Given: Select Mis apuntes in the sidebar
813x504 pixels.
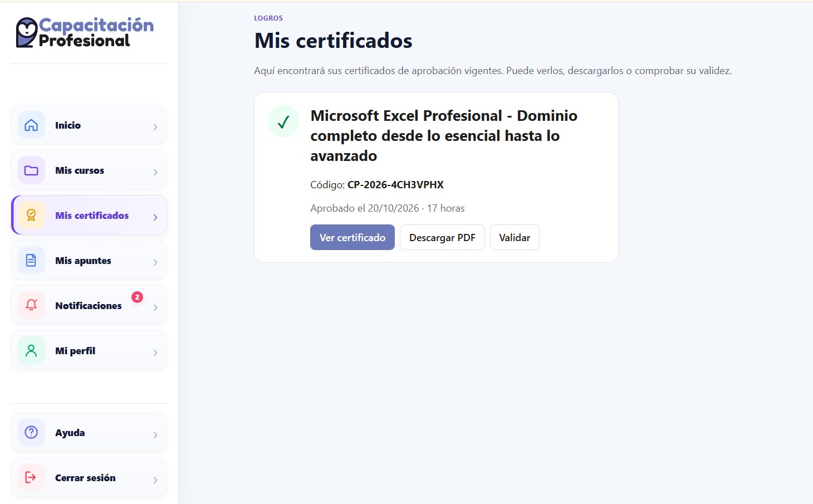Looking at the screenshot, I should point(89,260).
